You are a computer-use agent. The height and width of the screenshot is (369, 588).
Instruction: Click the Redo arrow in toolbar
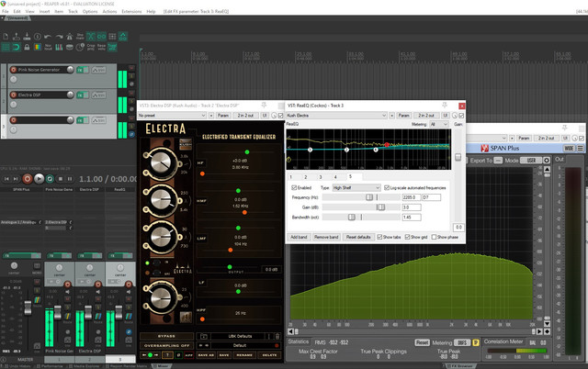59,37
